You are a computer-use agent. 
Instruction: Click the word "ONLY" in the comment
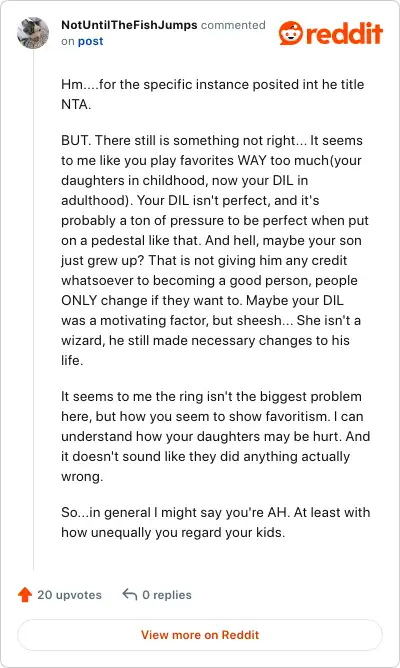pos(79,300)
